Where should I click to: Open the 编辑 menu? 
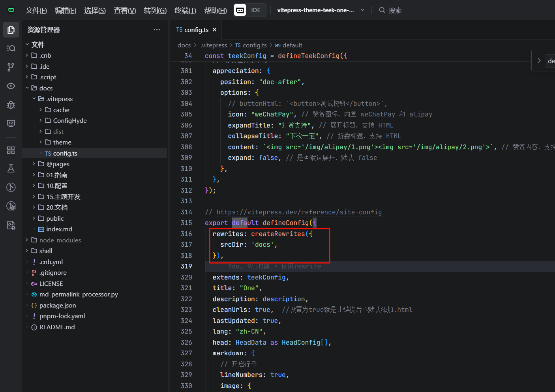[x=66, y=10]
